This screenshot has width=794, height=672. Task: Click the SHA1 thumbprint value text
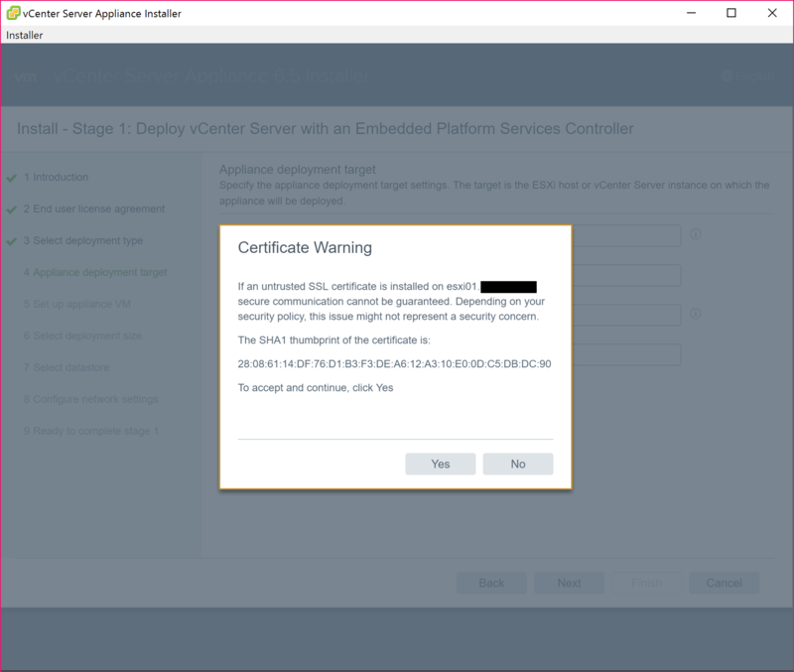click(394, 363)
